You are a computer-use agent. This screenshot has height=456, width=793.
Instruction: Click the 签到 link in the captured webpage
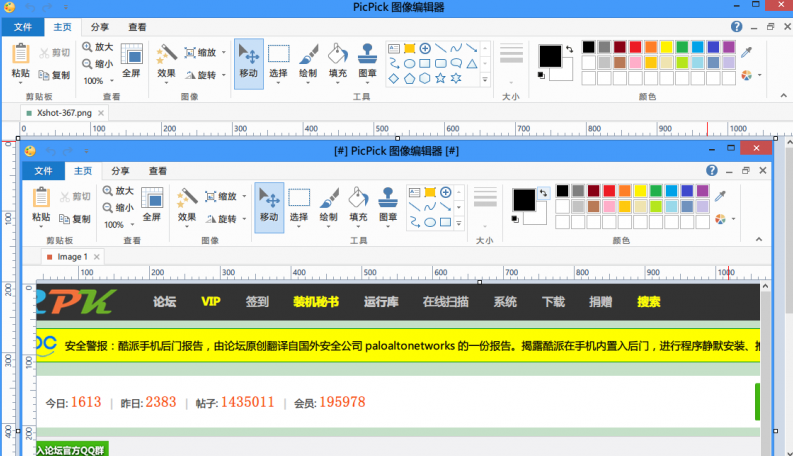(x=257, y=302)
